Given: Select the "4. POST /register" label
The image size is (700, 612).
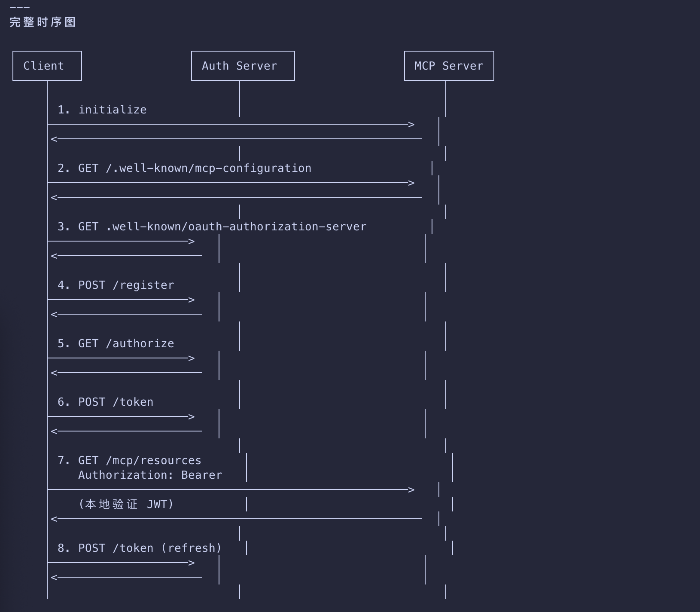Looking at the screenshot, I should point(116,285).
